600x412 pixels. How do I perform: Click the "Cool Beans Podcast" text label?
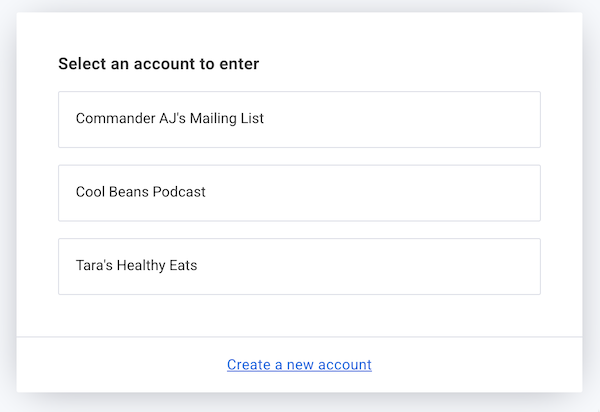(x=141, y=192)
